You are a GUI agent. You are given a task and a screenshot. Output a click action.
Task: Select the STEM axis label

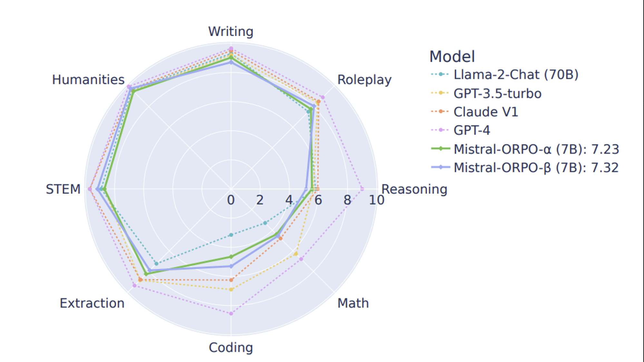coord(63,189)
